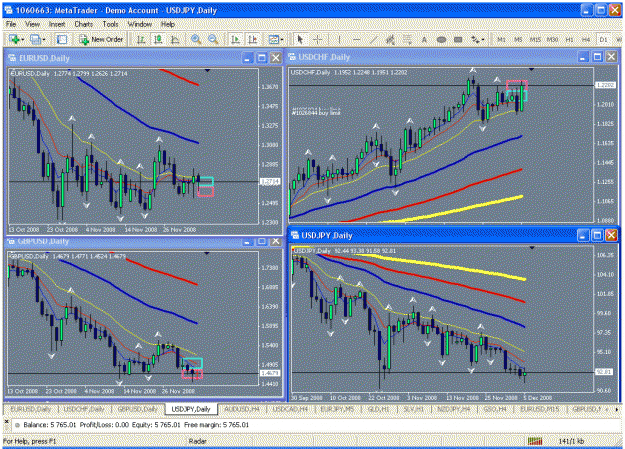Open the templates toolbar icon
625x449 pixels.
coord(273,39)
